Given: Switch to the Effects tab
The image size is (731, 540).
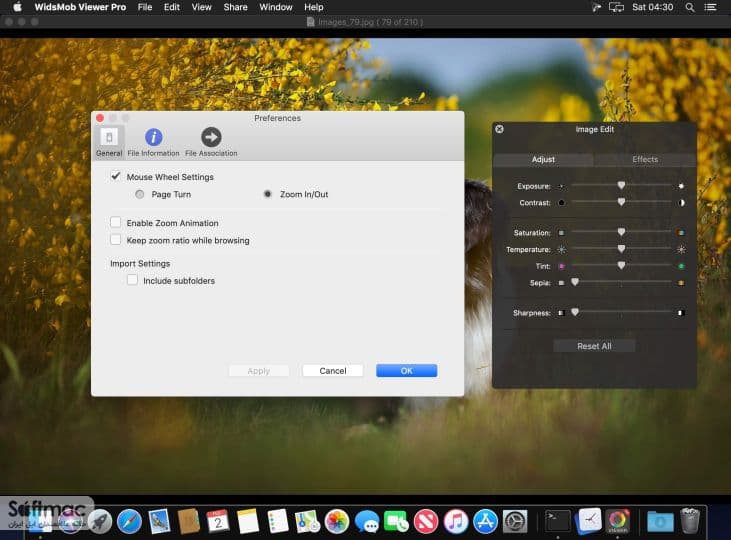Looking at the screenshot, I should [x=645, y=159].
